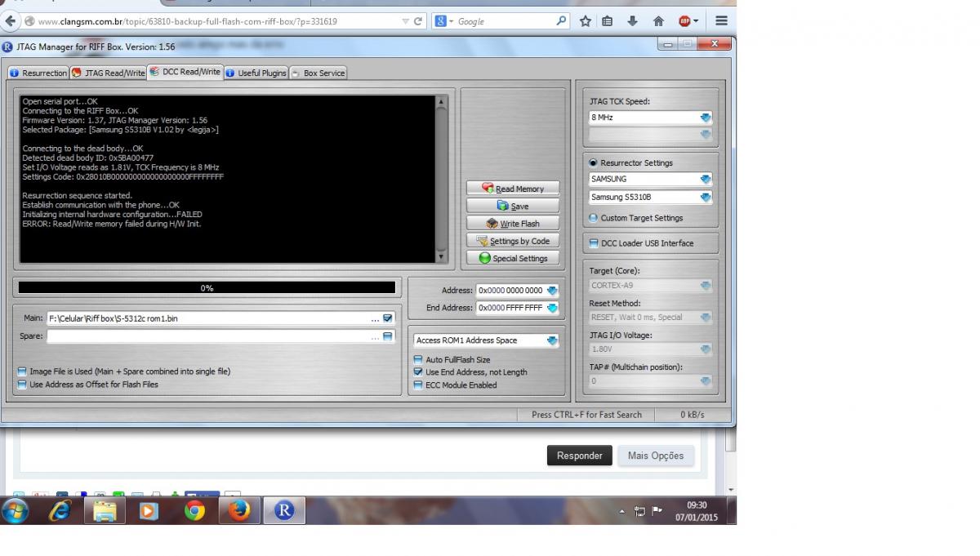Click the Read Memory button
980x556 pixels.
tap(513, 189)
